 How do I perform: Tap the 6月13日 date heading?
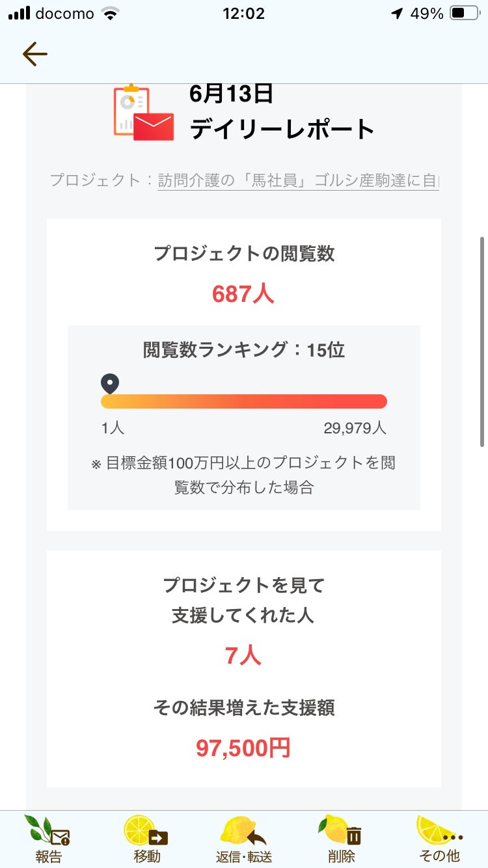pyautogui.click(x=231, y=94)
